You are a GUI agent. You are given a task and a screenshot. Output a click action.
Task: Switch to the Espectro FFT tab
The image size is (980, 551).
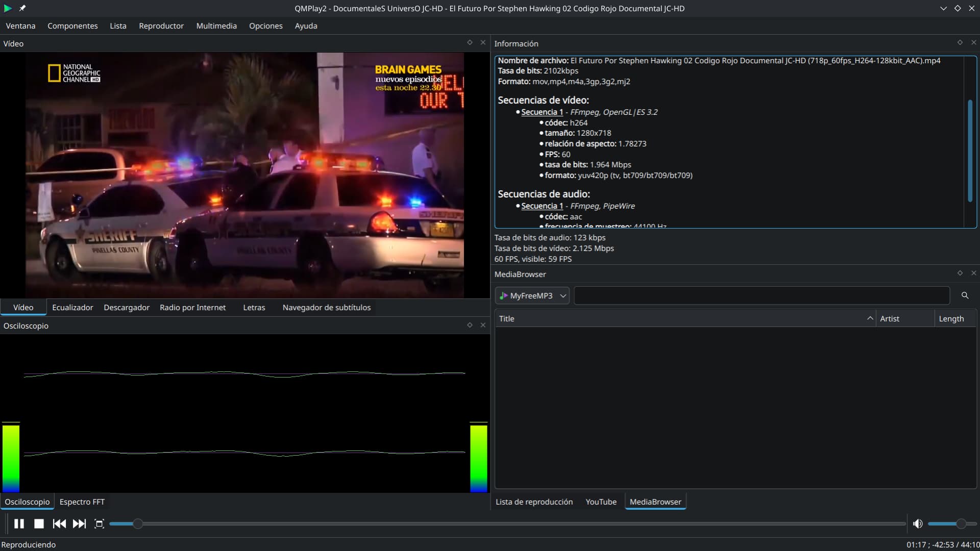82,502
